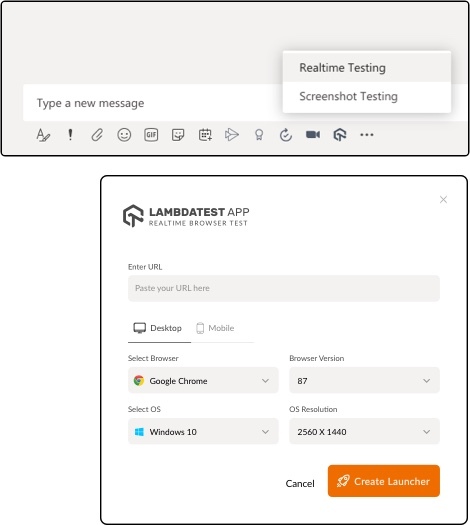Focus the Paste your URL here field
This screenshot has height=525, width=470.
pyautogui.click(x=284, y=288)
